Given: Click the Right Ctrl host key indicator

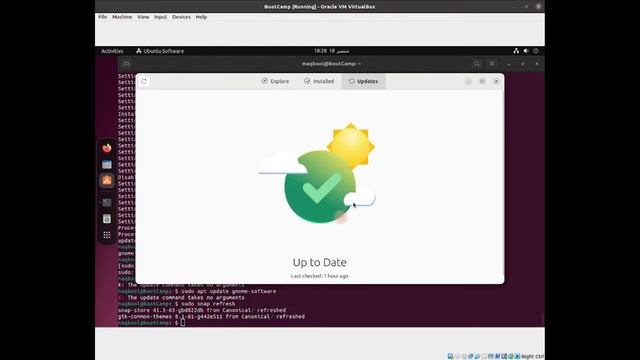Looking at the screenshot, I should coord(533,356).
